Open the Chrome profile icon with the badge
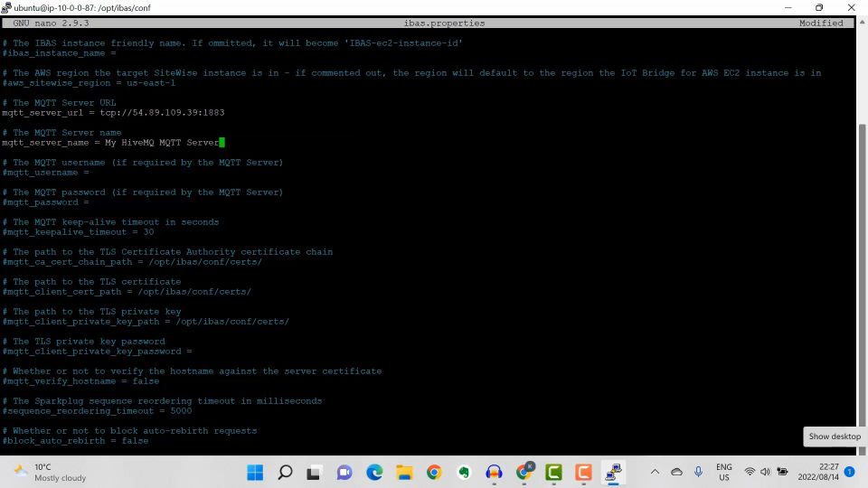This screenshot has width=868, height=488. click(x=524, y=472)
